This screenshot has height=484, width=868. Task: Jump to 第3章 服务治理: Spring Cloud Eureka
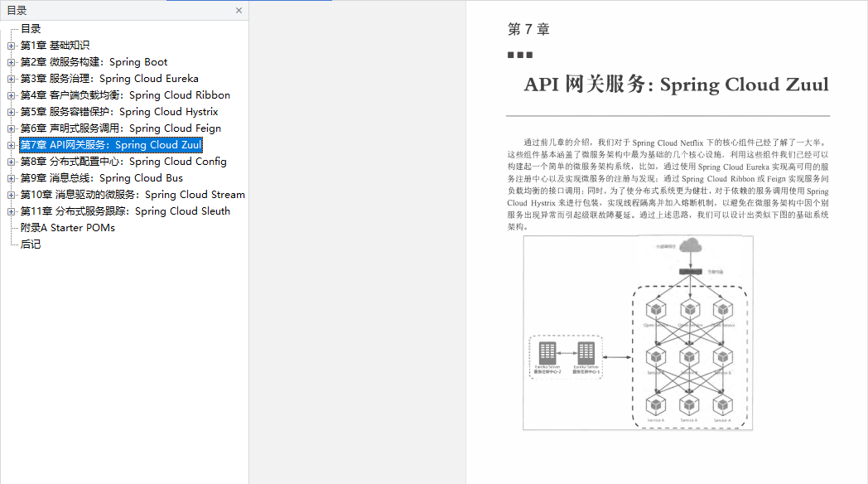[109, 79]
